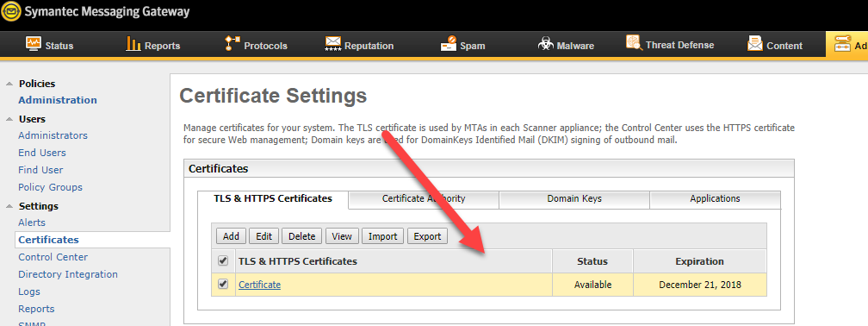The image size is (868, 326).
Task: Click the Edit certificate button
Action: point(264,236)
